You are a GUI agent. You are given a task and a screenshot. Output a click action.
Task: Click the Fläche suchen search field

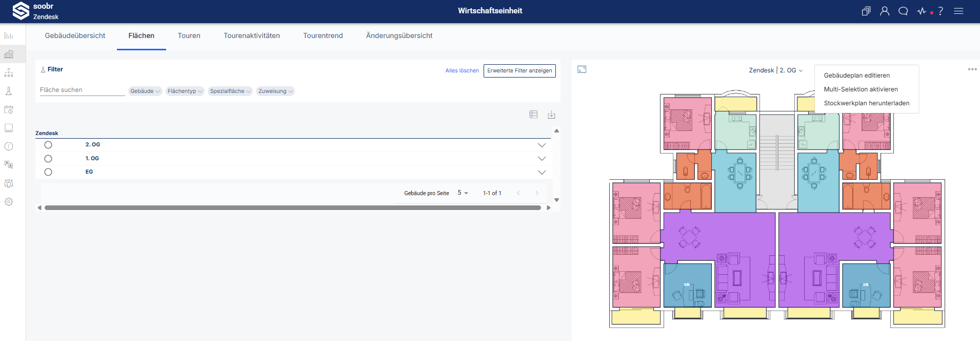pos(83,90)
